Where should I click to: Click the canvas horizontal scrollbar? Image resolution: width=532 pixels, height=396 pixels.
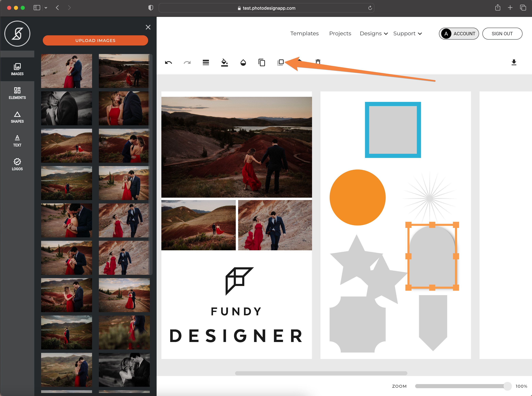coord(321,373)
